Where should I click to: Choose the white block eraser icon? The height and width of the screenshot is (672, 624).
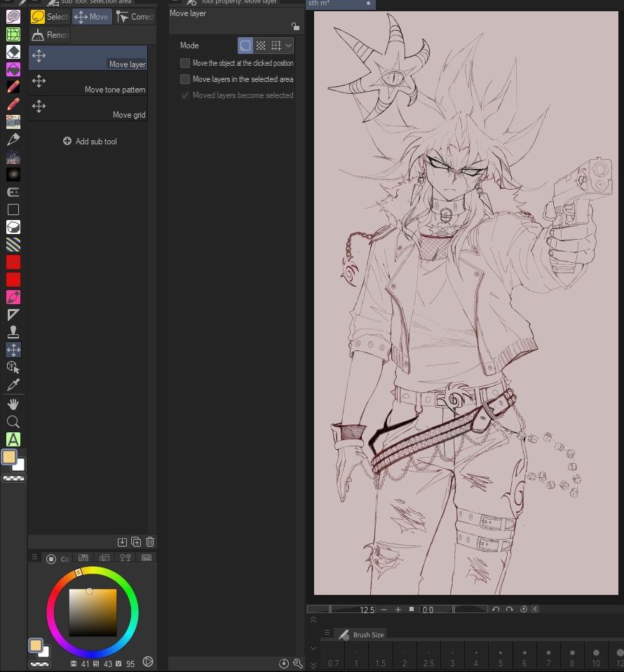coord(13,227)
